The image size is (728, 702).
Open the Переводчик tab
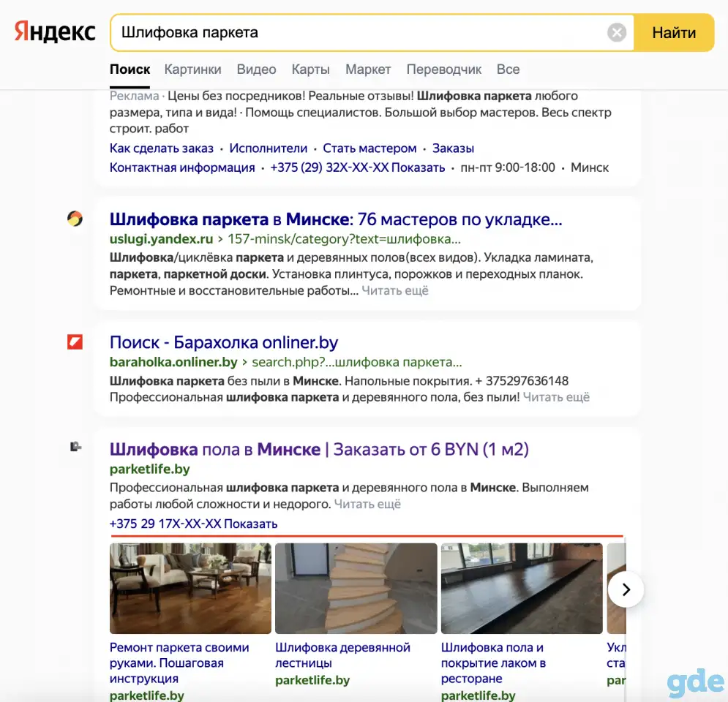point(444,69)
